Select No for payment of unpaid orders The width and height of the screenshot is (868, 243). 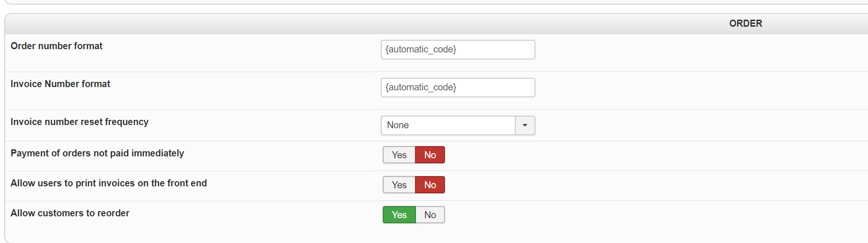(x=430, y=155)
